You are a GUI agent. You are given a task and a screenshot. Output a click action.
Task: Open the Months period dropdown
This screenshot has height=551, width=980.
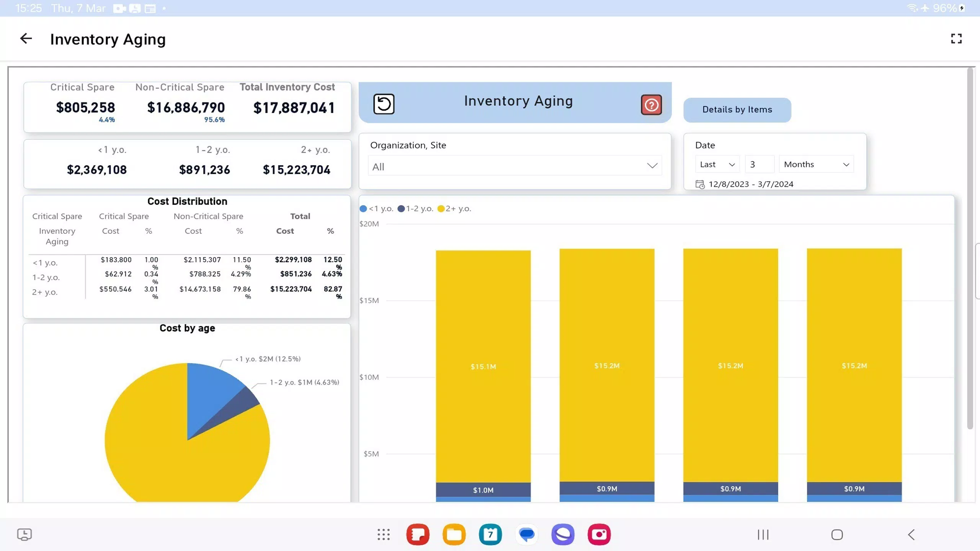point(816,165)
